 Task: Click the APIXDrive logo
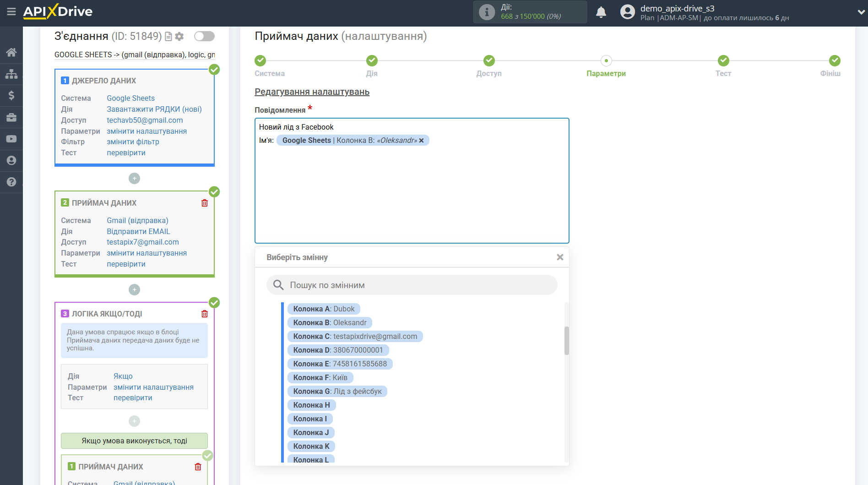[58, 11]
